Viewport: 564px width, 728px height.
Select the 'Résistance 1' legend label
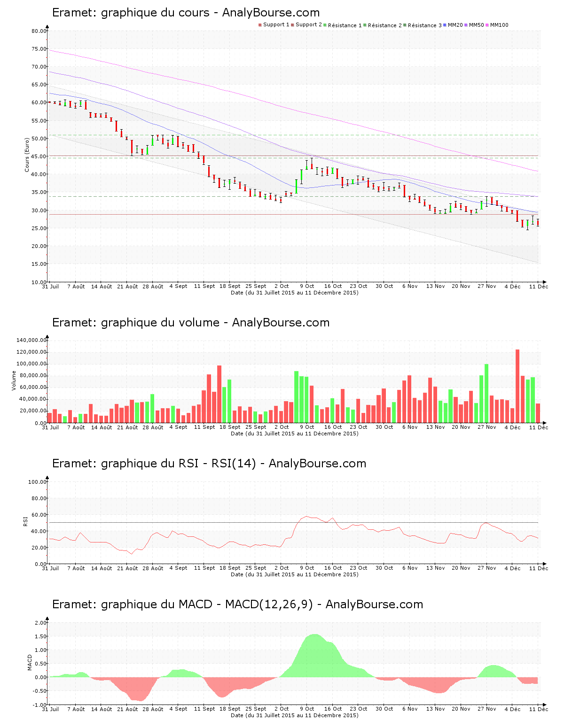(x=345, y=25)
